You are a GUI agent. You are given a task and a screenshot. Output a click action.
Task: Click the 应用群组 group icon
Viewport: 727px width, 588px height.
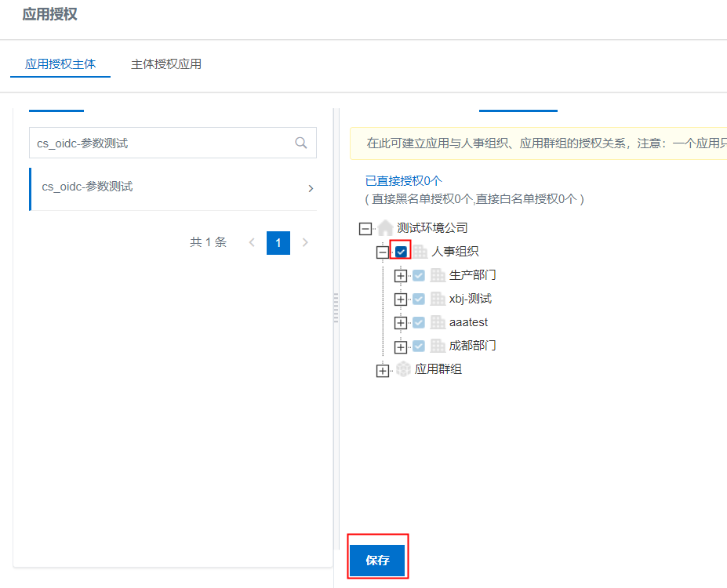(x=403, y=369)
